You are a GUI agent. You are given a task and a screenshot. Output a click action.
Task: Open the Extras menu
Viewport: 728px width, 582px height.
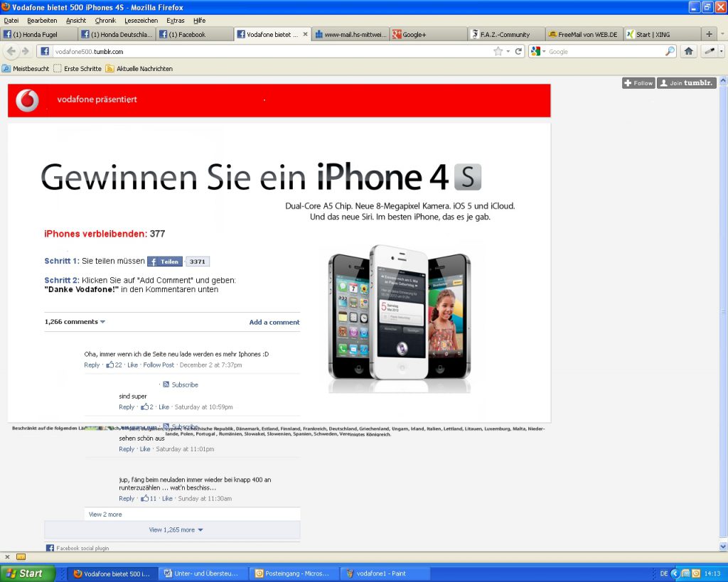click(x=176, y=21)
